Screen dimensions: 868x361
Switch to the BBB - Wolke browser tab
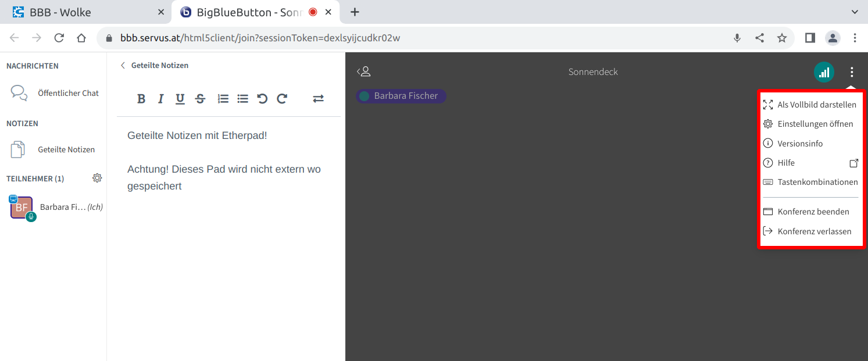click(x=81, y=12)
